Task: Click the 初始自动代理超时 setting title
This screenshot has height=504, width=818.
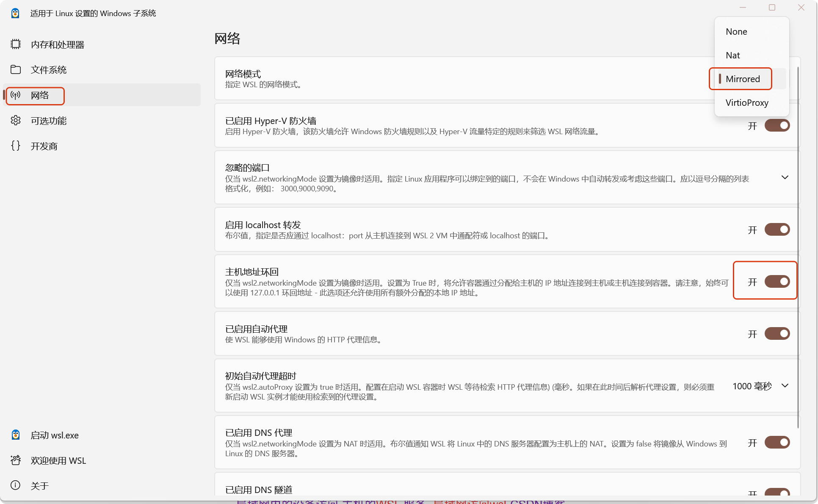Action: 261,376
